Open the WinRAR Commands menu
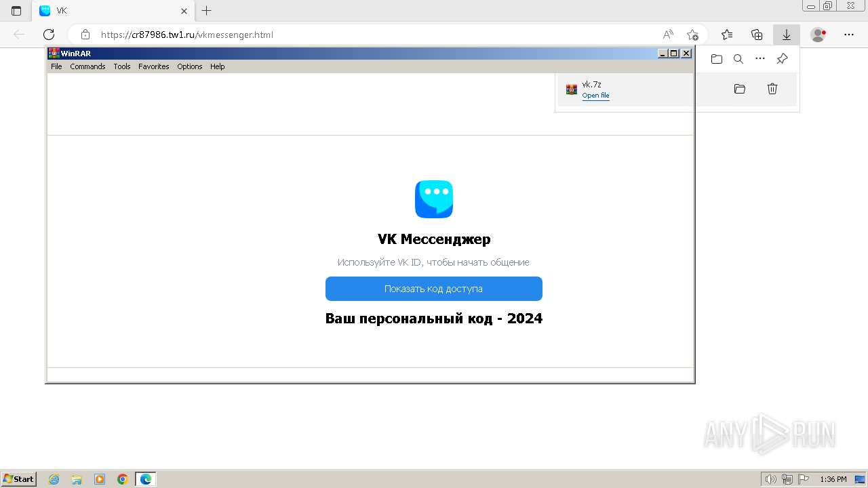The width and height of the screenshot is (868, 488). 87,66
